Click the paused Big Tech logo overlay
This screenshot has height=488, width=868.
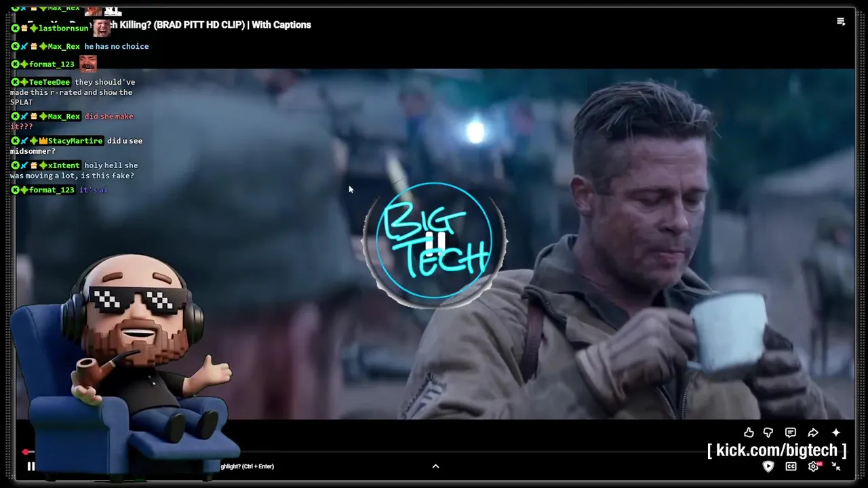(x=434, y=241)
